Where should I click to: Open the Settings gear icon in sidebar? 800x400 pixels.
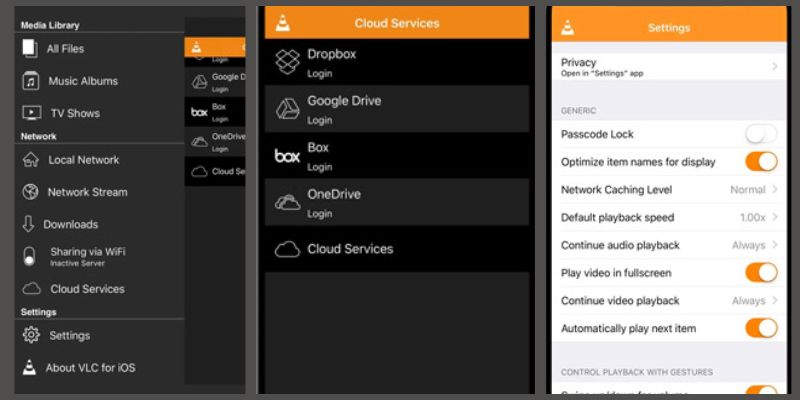[31, 335]
